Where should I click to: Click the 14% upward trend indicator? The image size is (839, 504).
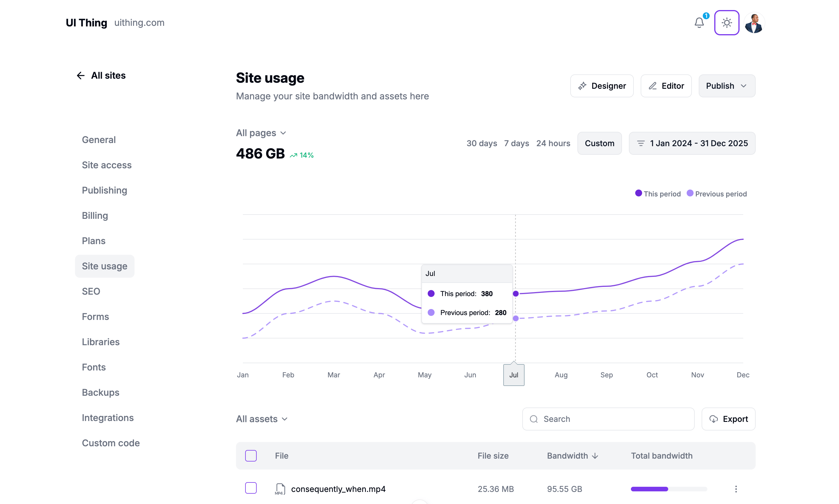tap(302, 155)
